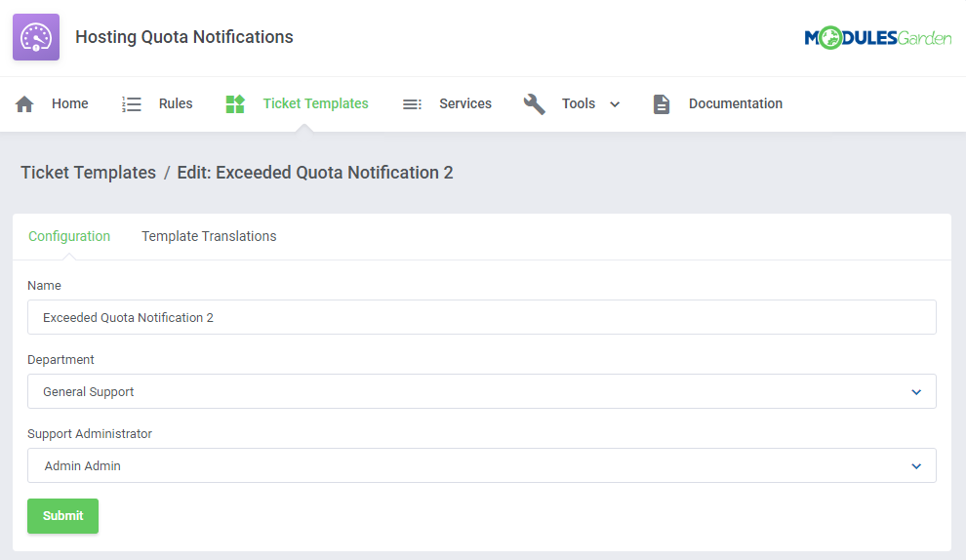Click the Name input field
This screenshot has height=560, width=966.
click(x=482, y=317)
